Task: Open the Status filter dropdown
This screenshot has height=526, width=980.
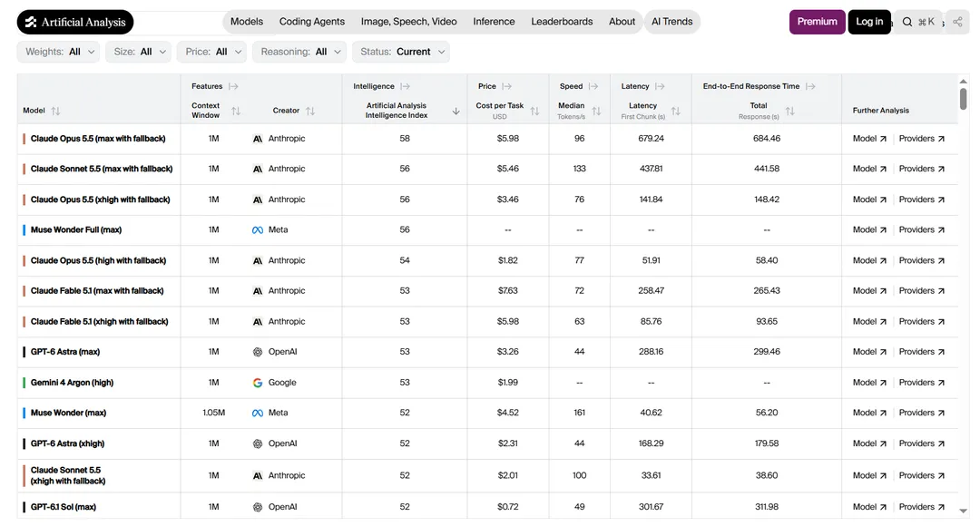Action: tap(401, 52)
